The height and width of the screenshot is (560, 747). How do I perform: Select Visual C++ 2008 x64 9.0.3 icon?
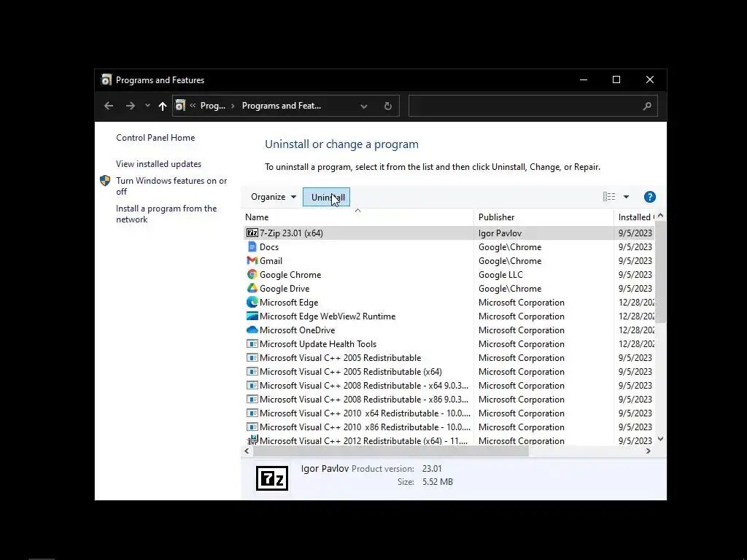point(252,385)
